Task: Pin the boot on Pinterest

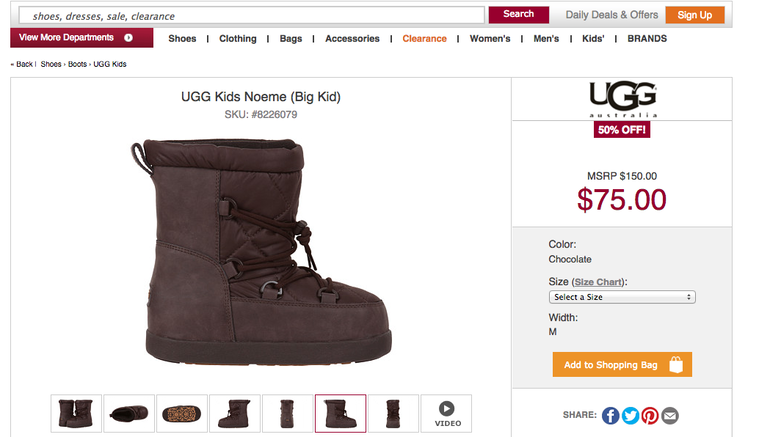Action: click(x=650, y=416)
